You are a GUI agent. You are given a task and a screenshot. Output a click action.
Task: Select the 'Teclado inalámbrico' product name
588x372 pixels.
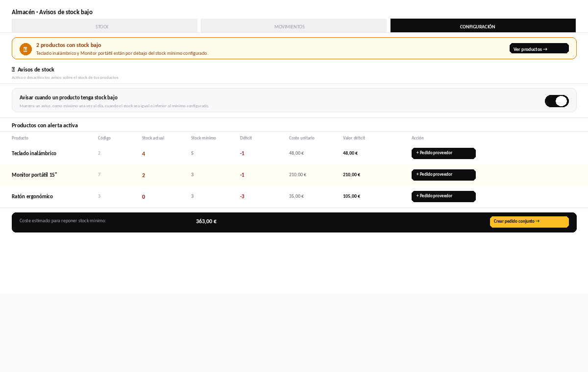(34, 153)
